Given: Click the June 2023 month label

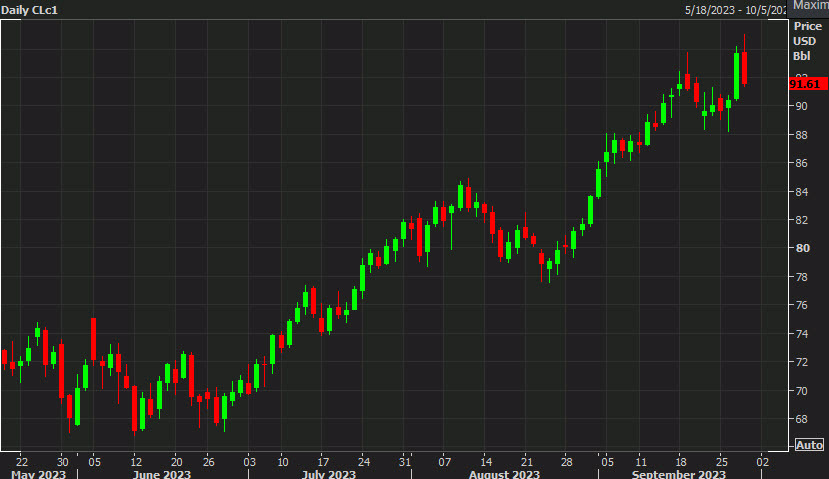Looking at the screenshot, I should [x=162, y=474].
